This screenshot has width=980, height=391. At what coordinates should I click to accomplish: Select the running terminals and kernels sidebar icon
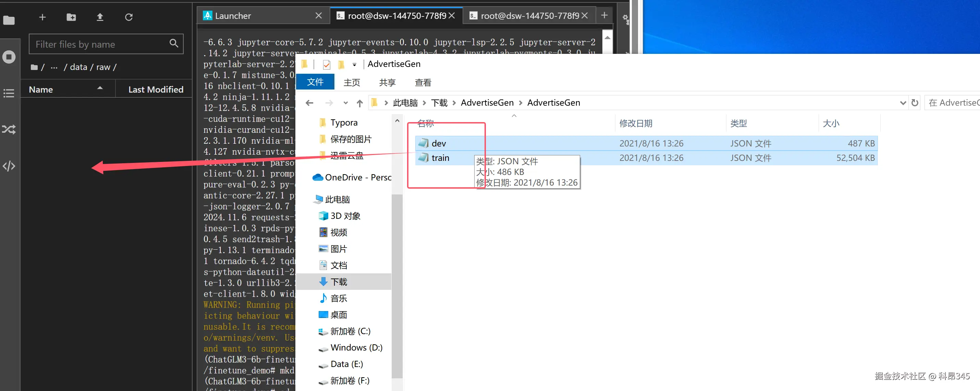pos(9,56)
